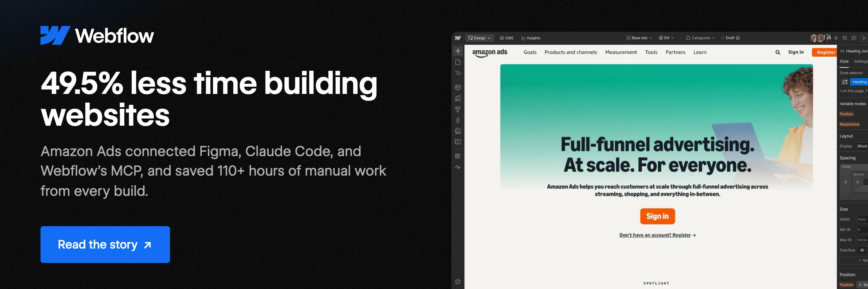The height and width of the screenshot is (289, 868).
Task: Click the Webflow menu icon in Designer top bar
Action: pyautogui.click(x=458, y=38)
